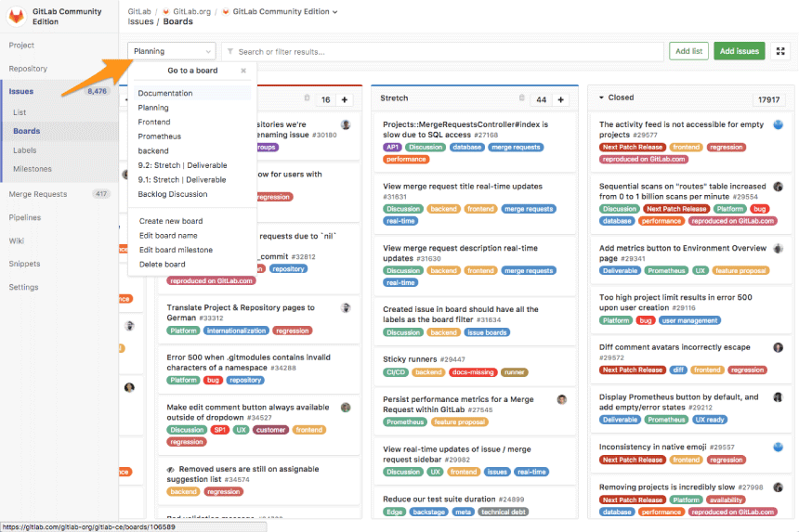The height and width of the screenshot is (532, 799).
Task: Select 9.2: Stretch | Deliverable board
Action: click(192, 165)
